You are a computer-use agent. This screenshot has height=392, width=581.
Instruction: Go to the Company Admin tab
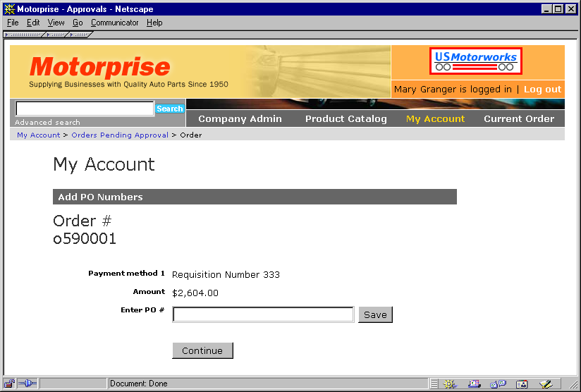[240, 119]
